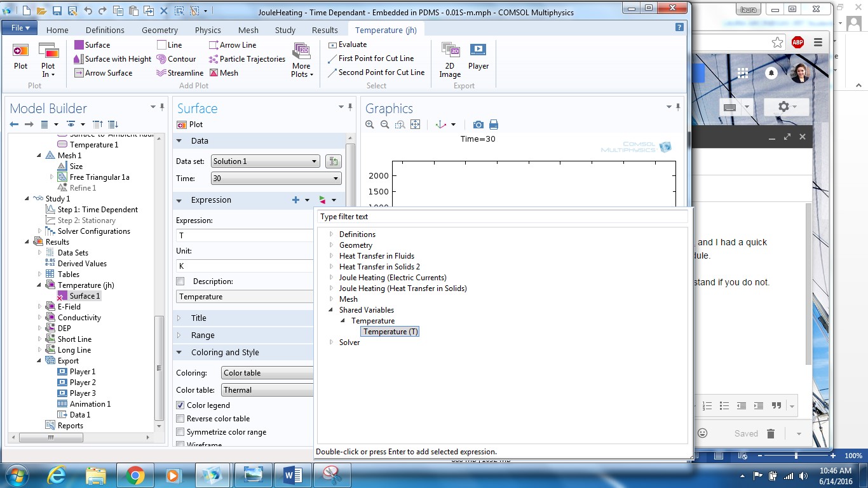Toggle the Symmetrize color range checkbox
This screenshot has height=488, width=868.
pos(180,432)
